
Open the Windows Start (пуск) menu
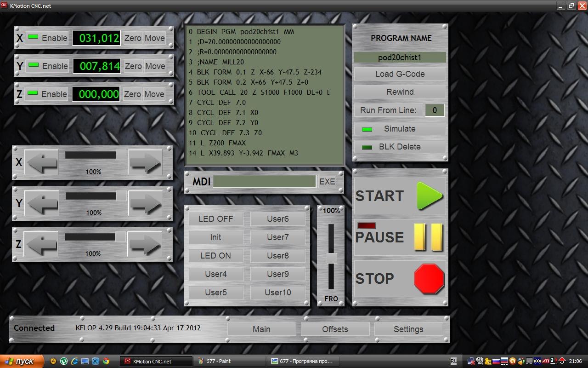[22, 361]
